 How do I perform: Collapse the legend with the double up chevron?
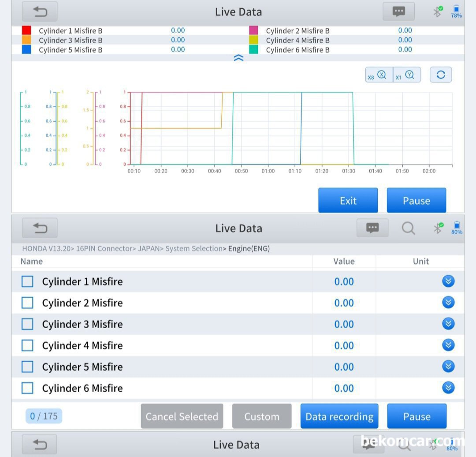click(x=238, y=58)
